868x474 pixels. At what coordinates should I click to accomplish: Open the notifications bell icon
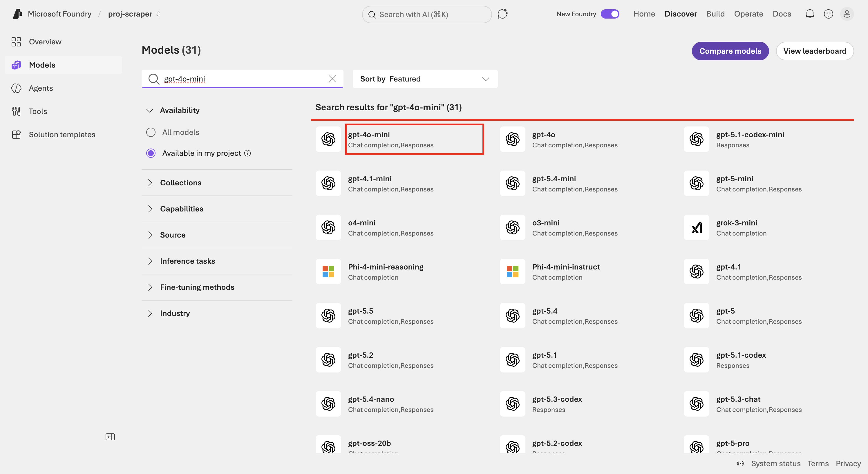(810, 14)
